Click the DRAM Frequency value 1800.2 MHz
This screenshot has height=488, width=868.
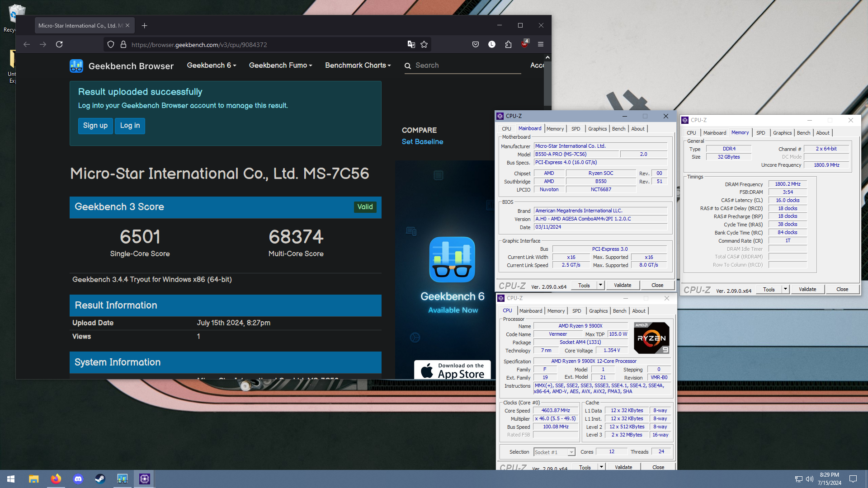[x=788, y=184]
